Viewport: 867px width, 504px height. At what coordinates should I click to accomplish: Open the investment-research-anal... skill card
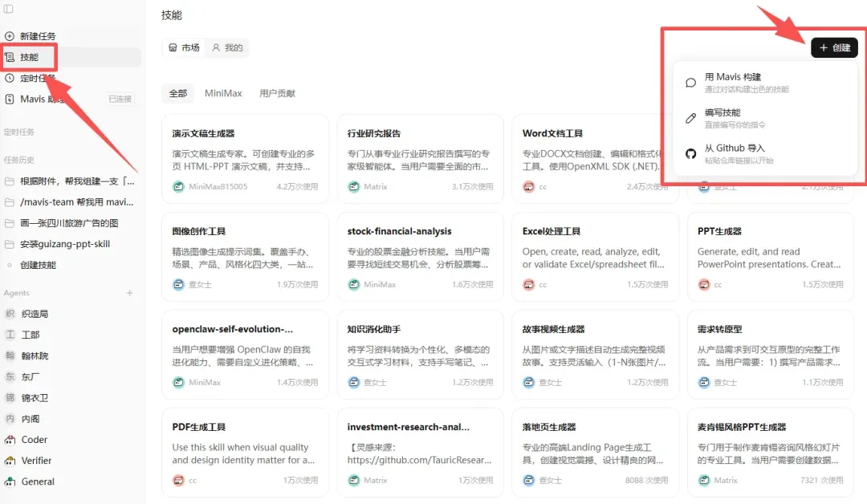tap(420, 453)
